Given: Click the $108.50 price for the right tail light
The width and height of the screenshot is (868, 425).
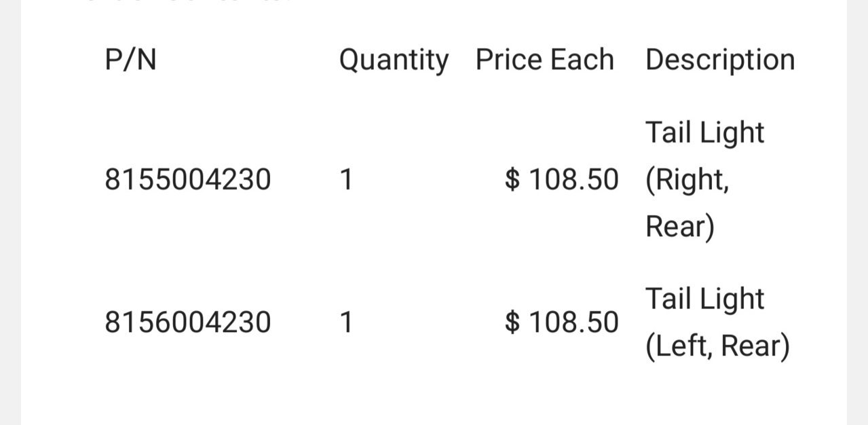Looking at the screenshot, I should point(562,180).
